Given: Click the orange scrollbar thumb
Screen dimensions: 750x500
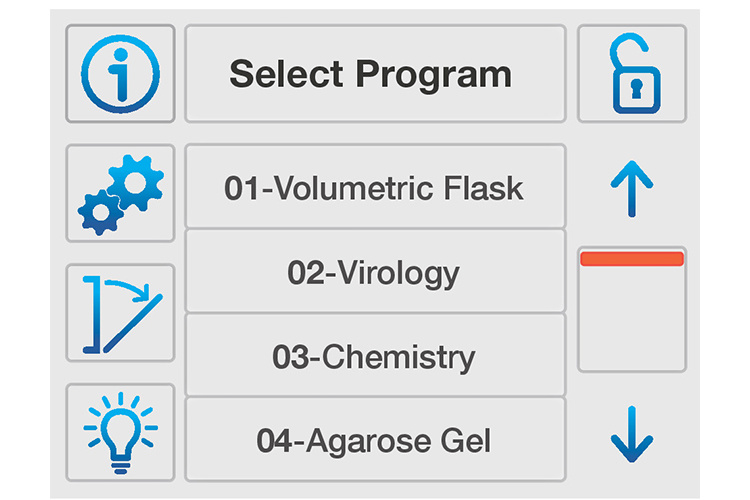Looking at the screenshot, I should (632, 259).
